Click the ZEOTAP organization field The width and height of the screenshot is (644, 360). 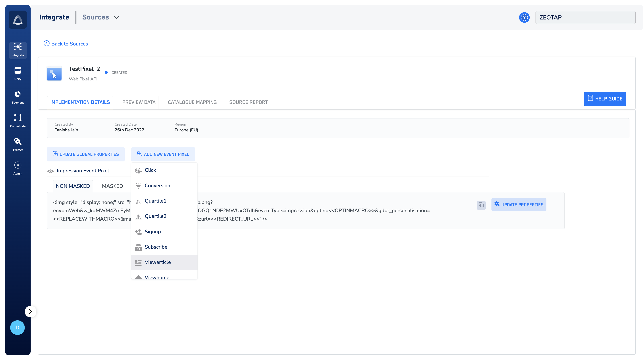click(x=585, y=17)
